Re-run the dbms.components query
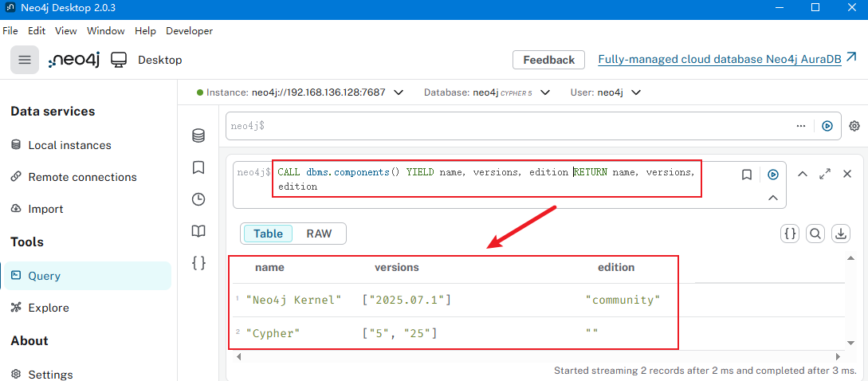 pos(773,175)
